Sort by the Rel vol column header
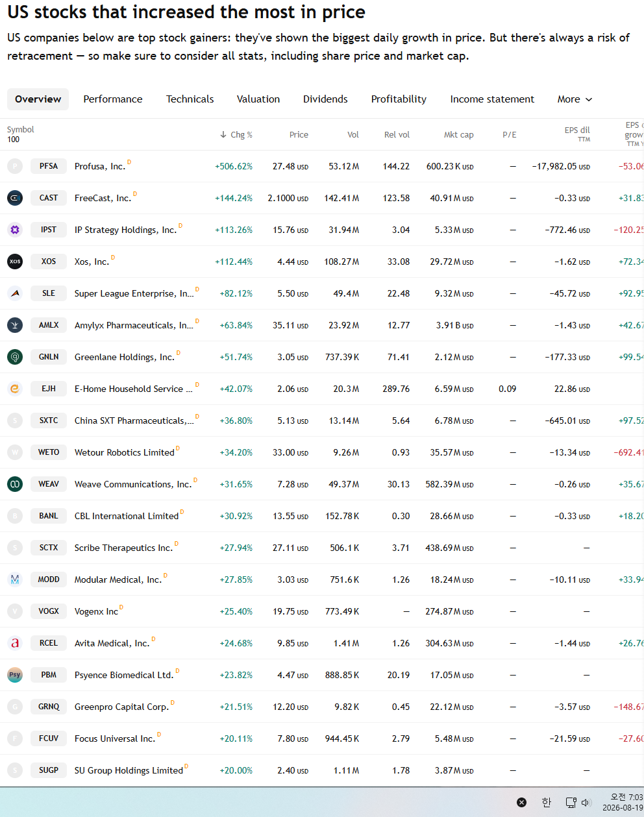This screenshot has height=817, width=644. click(x=397, y=135)
